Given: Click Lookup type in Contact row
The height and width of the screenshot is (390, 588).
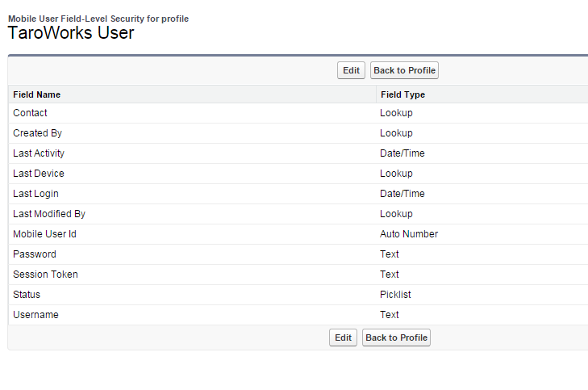Looking at the screenshot, I should [396, 113].
